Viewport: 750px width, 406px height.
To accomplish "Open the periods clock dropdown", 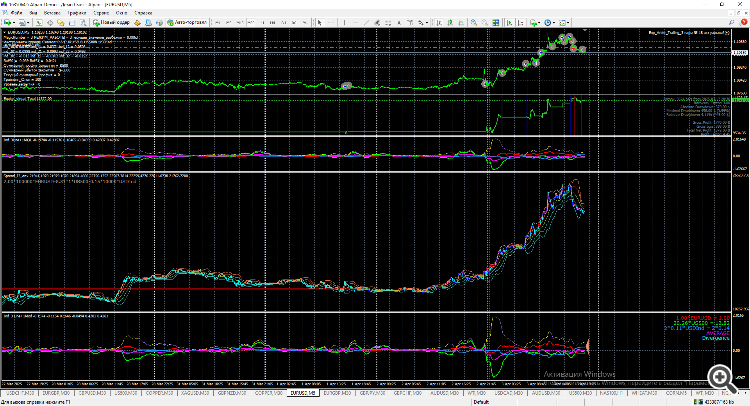I will (x=550, y=22).
